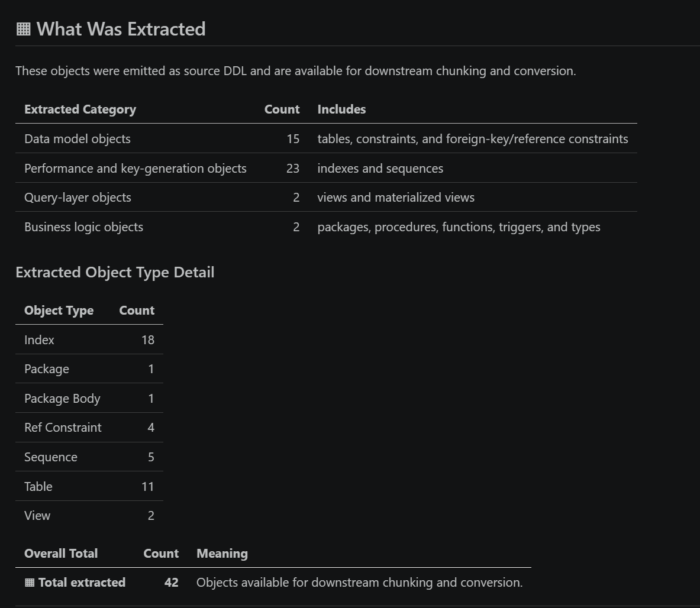
Task: Select the 'tables, constraints, and foreign-key/reference constraints' cell
Action: (473, 139)
